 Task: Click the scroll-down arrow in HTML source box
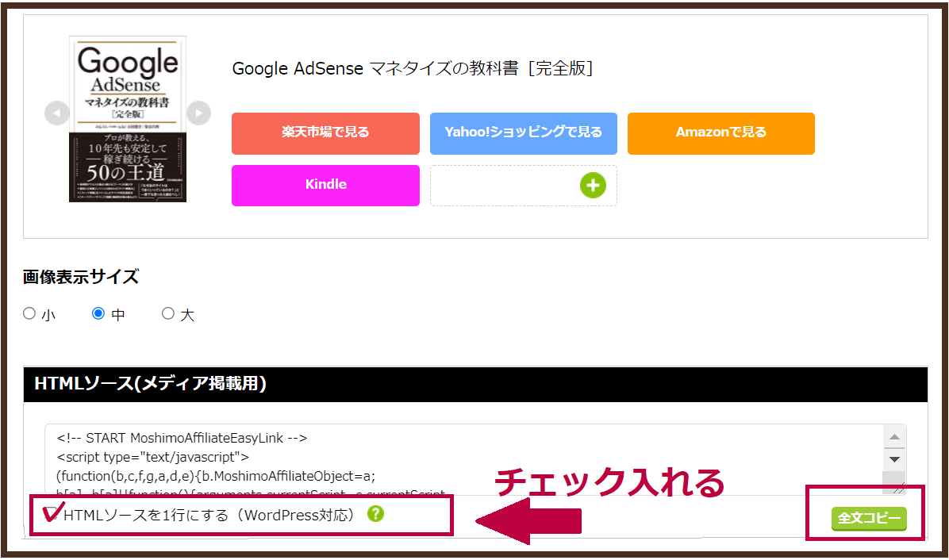894,459
